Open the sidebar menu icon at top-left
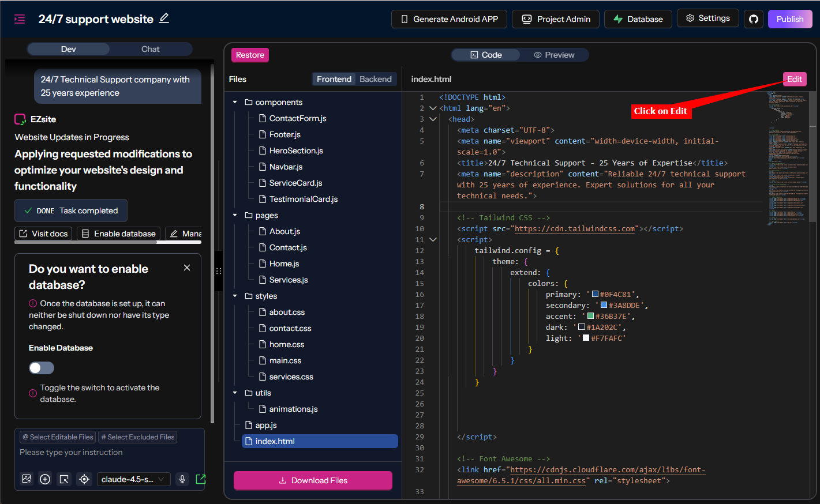 (x=20, y=19)
